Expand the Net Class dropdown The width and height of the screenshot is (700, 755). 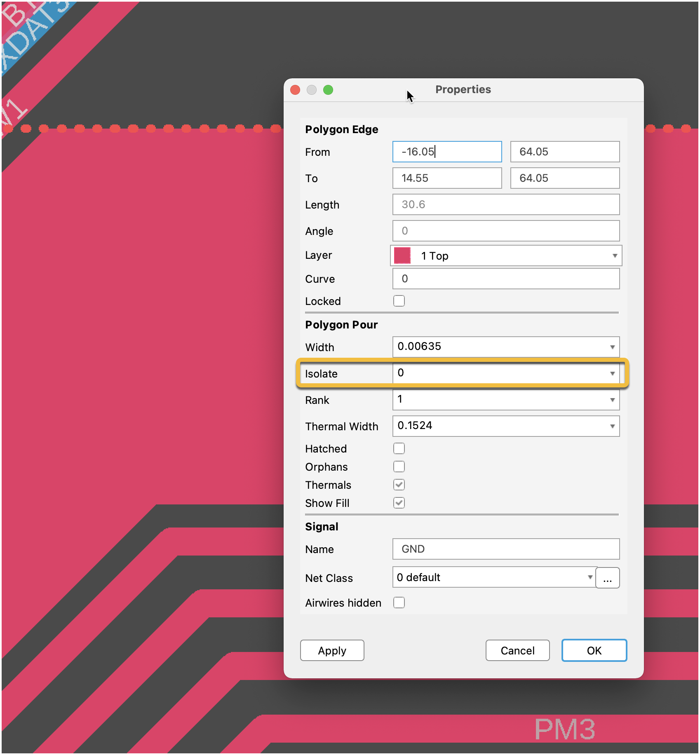[x=591, y=577]
